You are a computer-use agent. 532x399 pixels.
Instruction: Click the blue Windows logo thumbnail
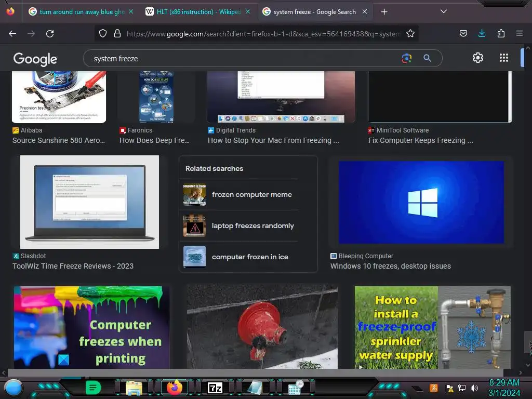pyautogui.click(x=421, y=202)
